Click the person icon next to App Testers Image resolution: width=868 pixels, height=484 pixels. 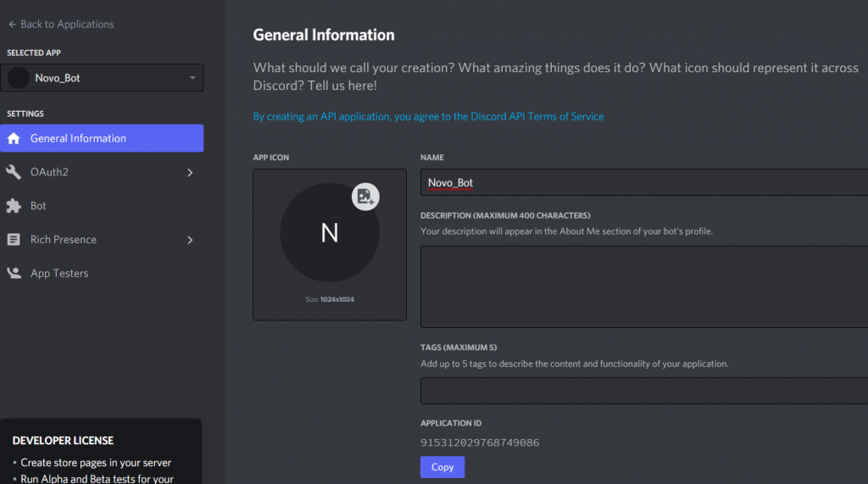coord(14,273)
